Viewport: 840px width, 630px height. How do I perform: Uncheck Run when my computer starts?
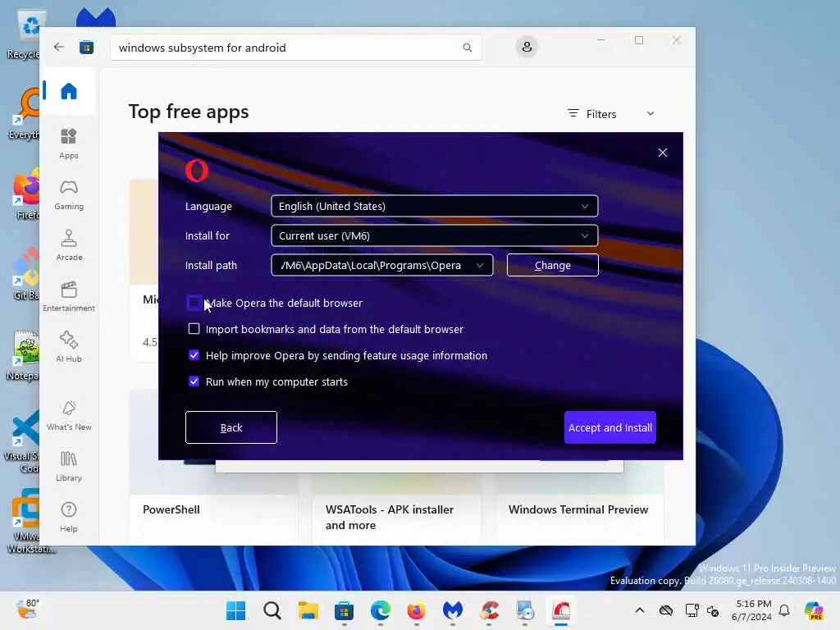tap(194, 381)
